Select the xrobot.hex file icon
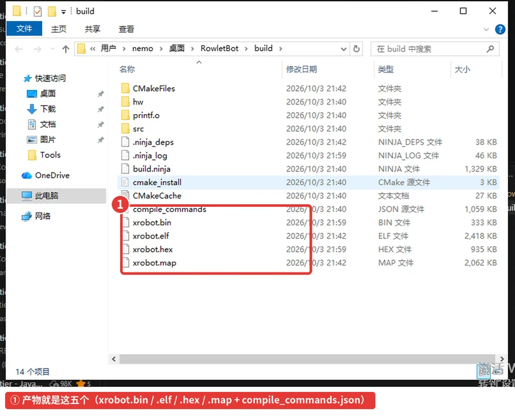The image size is (515, 420). tap(125, 249)
